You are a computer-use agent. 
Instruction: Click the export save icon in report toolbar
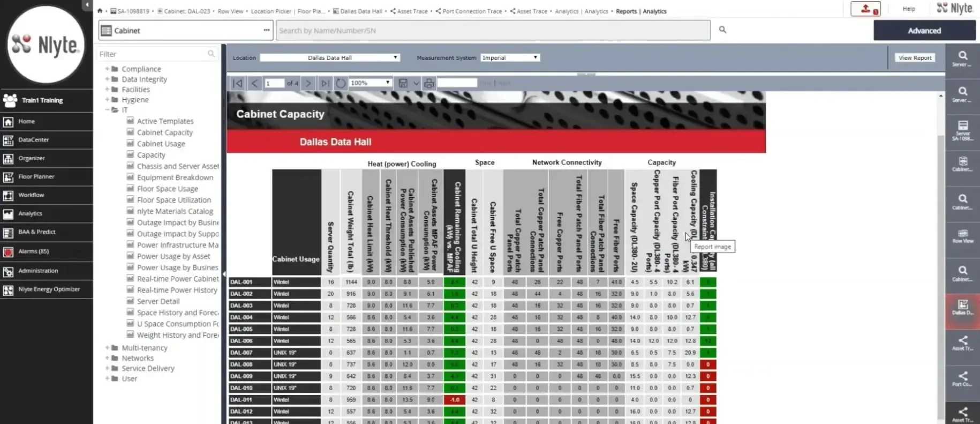point(403,83)
